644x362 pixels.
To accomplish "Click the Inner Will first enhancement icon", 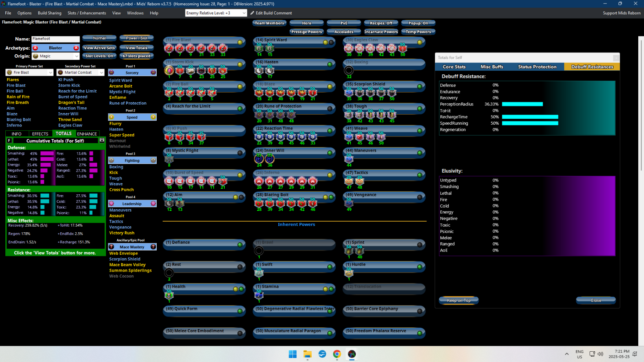I will [259, 159].
